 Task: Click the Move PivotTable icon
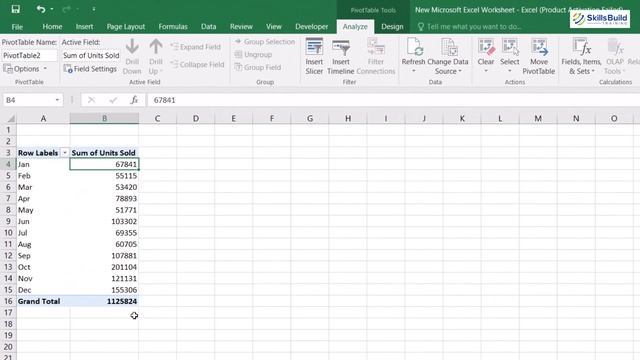(x=539, y=47)
